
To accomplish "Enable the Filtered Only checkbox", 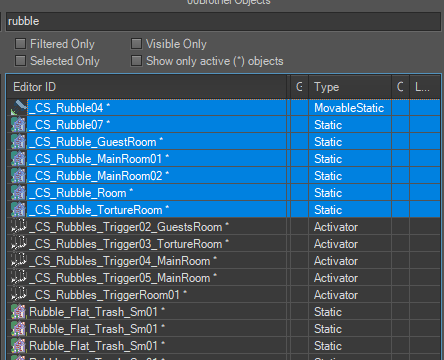I will 20,44.
